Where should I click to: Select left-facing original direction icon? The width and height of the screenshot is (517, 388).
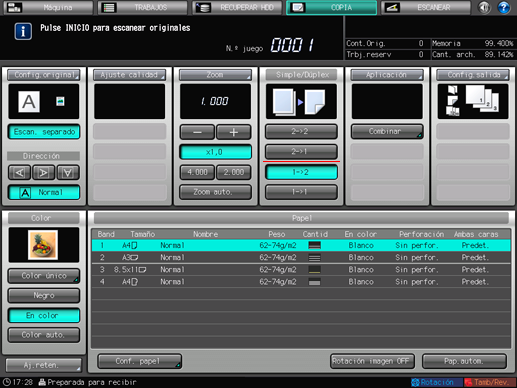[x=19, y=173]
